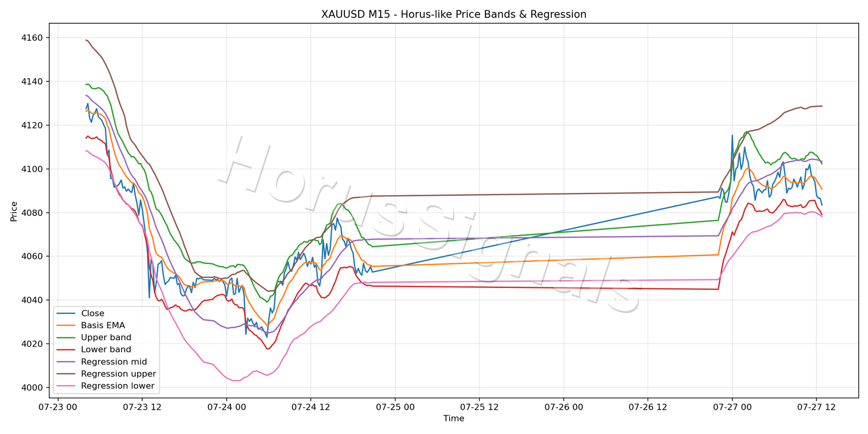Select the 'Upper band' legend label

pos(106,337)
